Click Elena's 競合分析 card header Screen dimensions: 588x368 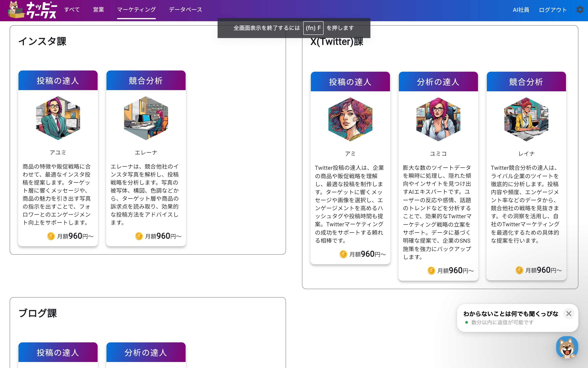pos(146,80)
